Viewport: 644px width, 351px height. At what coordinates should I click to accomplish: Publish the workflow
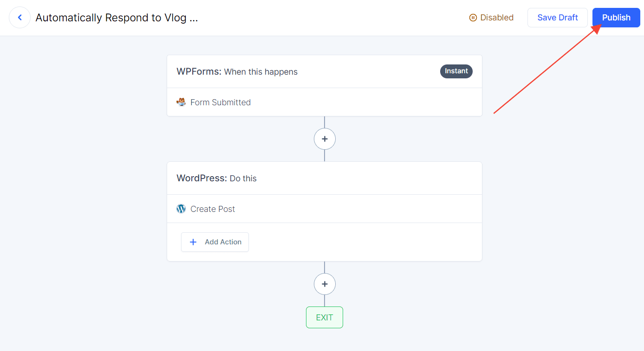coord(616,18)
